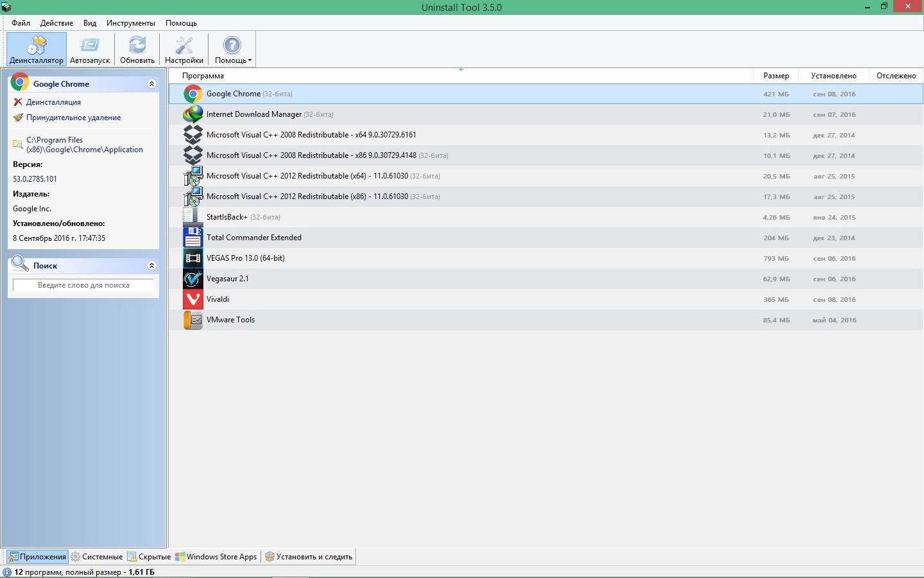Image resolution: width=924 pixels, height=578 pixels.
Task: Click the Uninstall Tool app icon in title bar
Action: coord(6,7)
